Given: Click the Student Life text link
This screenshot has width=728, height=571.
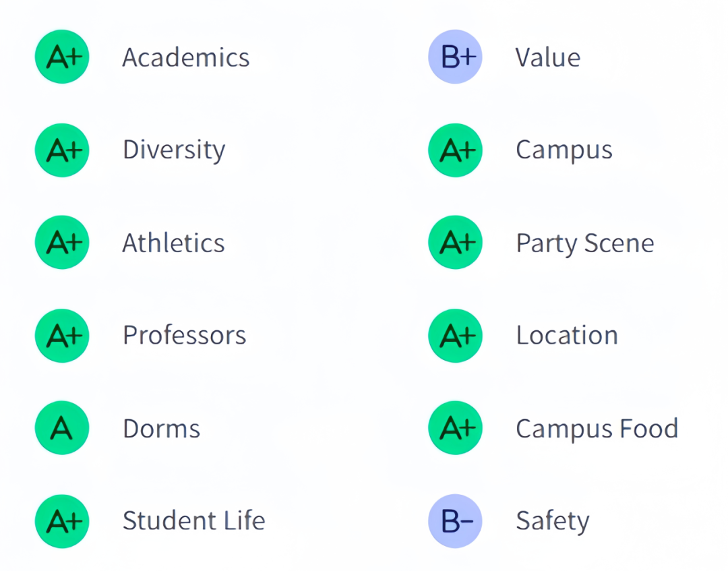Looking at the screenshot, I should pyautogui.click(x=193, y=520).
